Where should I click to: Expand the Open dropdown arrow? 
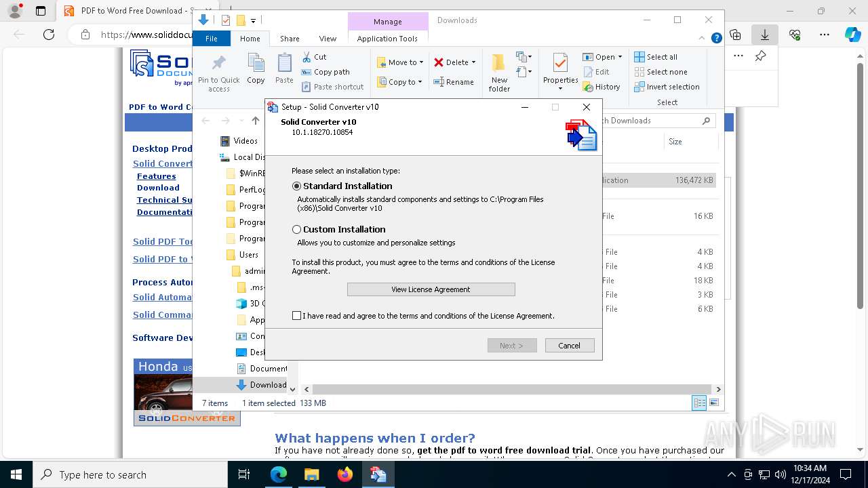coord(620,57)
